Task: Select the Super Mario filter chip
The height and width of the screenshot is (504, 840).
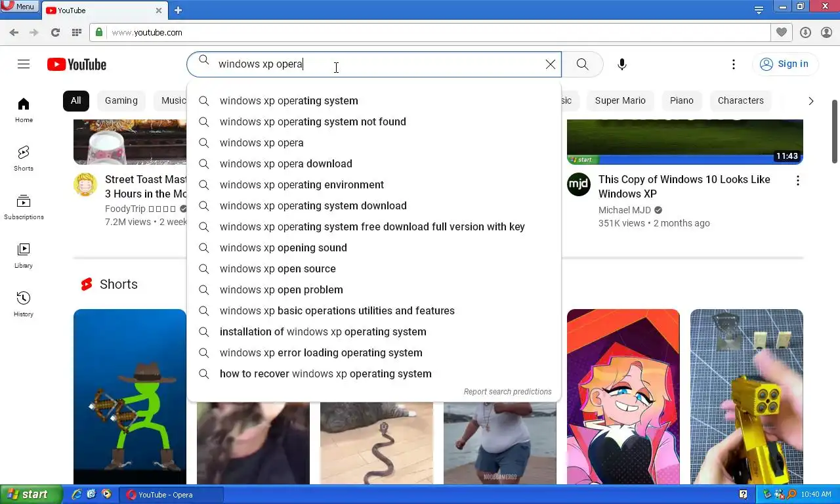Action: coord(620,100)
